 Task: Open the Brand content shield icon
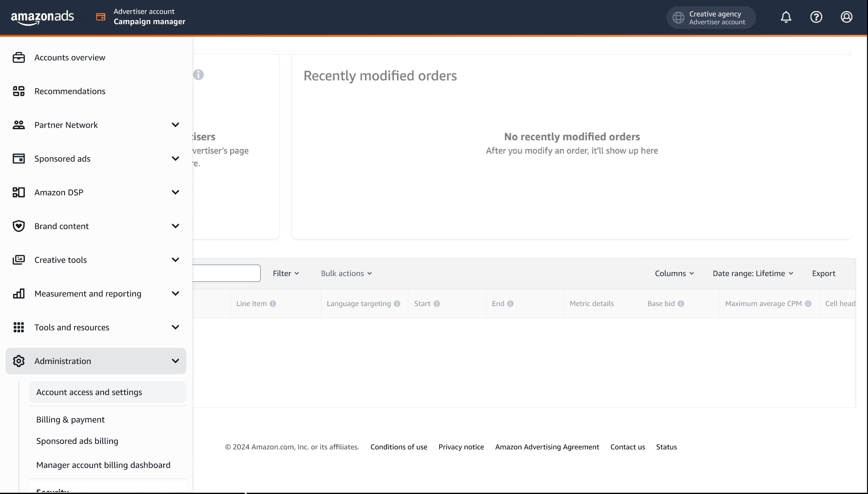(19, 226)
